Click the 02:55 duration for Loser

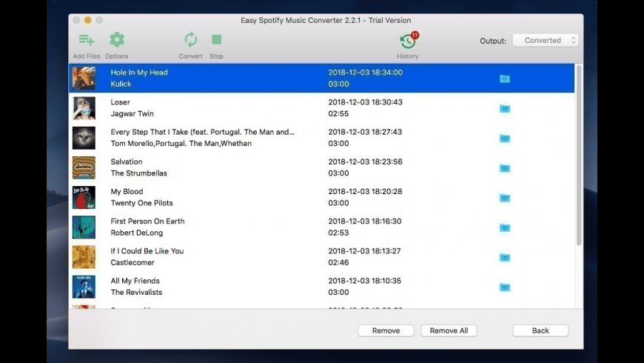(338, 113)
